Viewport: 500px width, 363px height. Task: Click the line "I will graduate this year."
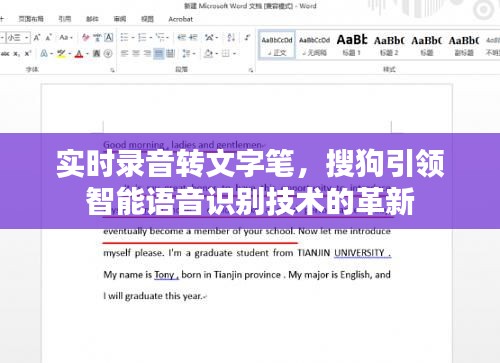pyautogui.click(x=153, y=296)
